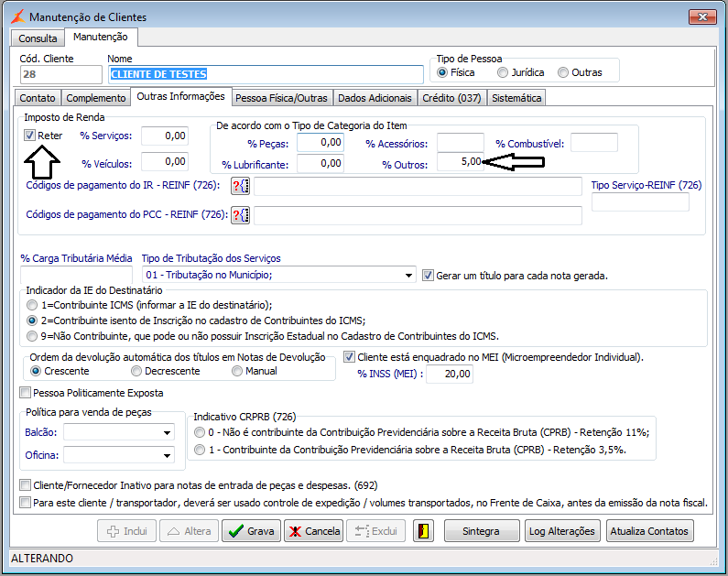Open the Crédito (037) tab

click(451, 98)
